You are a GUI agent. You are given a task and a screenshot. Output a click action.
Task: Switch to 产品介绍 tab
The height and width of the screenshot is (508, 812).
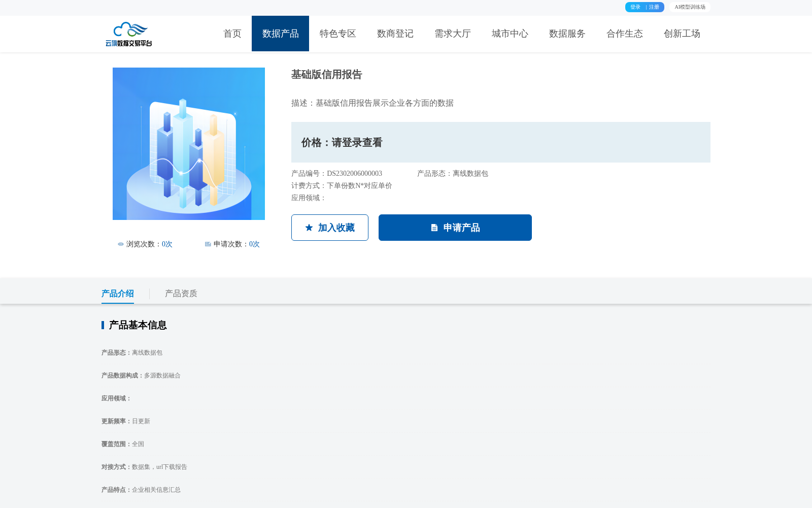pos(118,294)
